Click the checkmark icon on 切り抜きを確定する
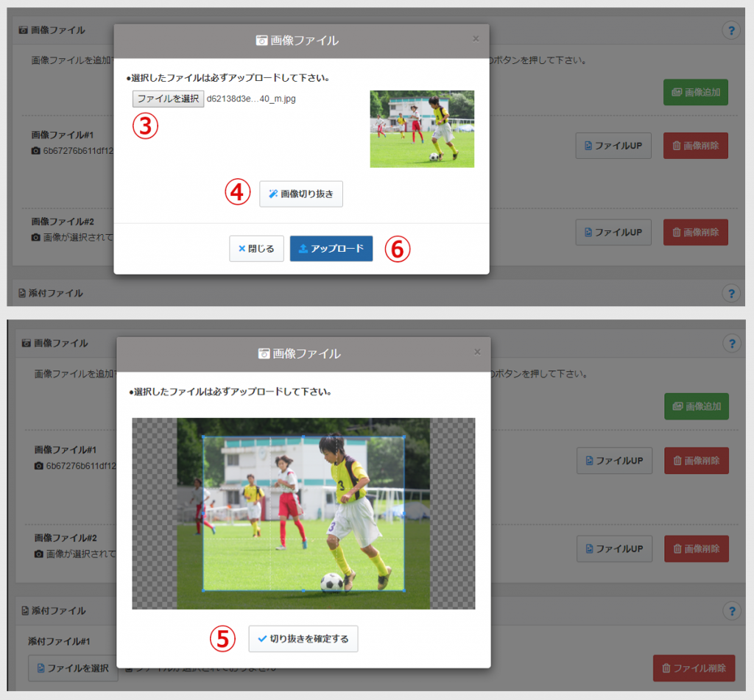Image resolution: width=754 pixels, height=700 pixels. 262,639
